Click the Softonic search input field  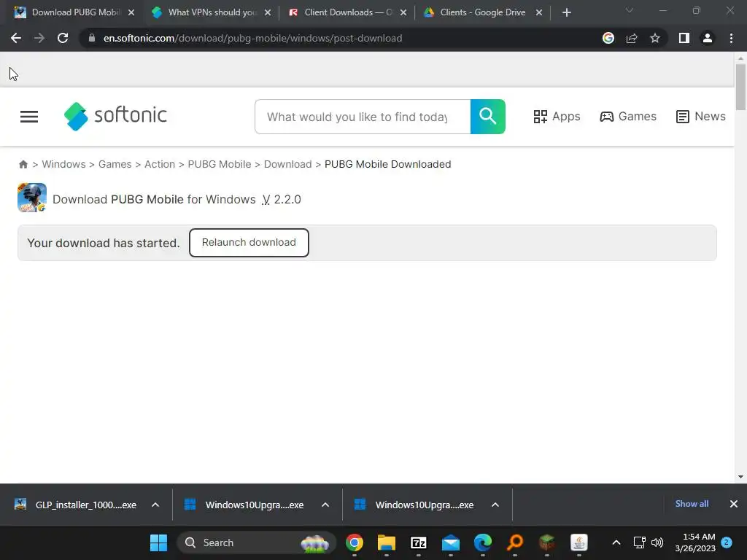pyautogui.click(x=363, y=117)
